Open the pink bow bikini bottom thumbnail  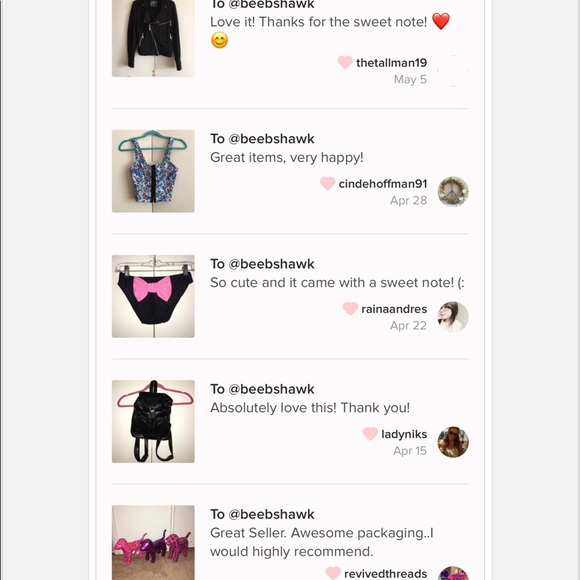153,296
